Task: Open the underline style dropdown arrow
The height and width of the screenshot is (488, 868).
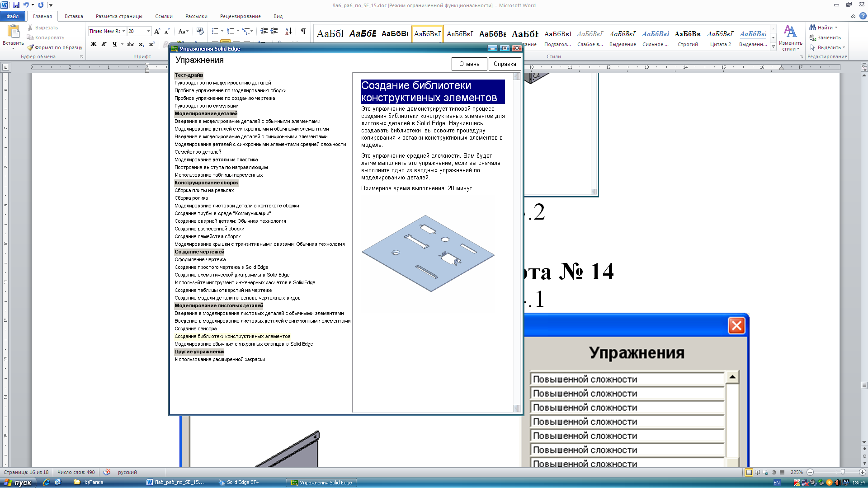Action: 122,44
